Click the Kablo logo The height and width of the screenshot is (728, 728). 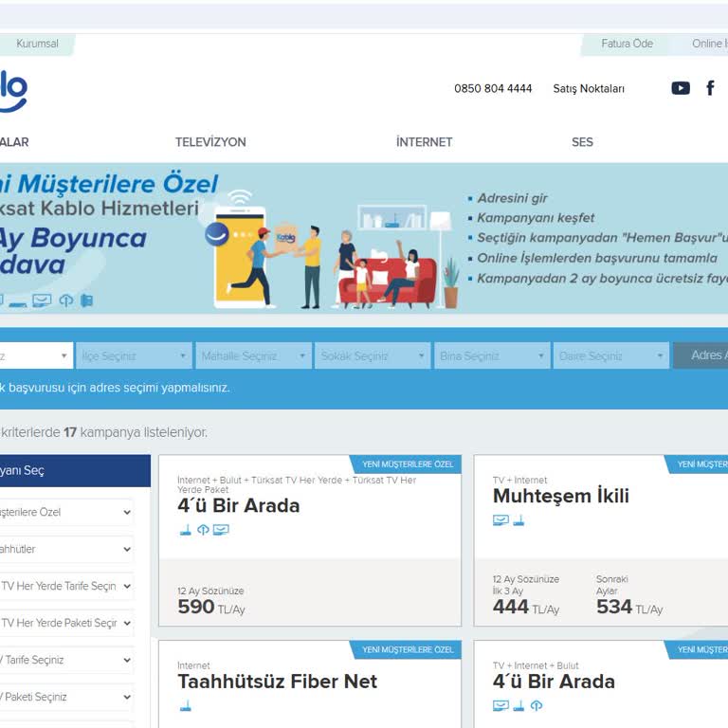click(x=13, y=91)
